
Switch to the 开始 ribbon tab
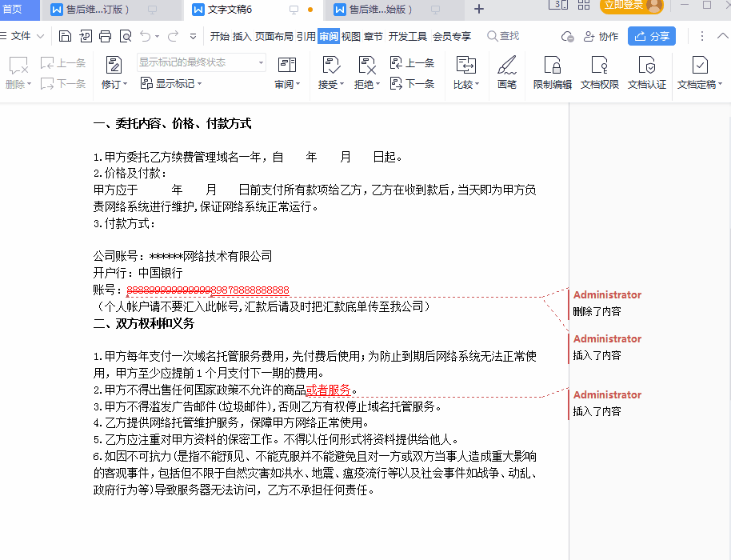tap(220, 36)
